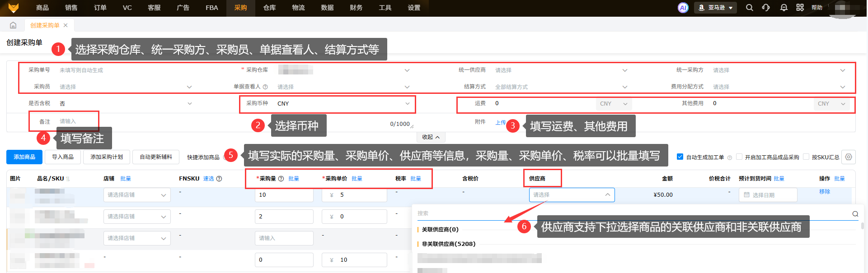The image size is (868, 273).
Task: Click the supplier dropdown list scrollbar
Action: click(862, 226)
